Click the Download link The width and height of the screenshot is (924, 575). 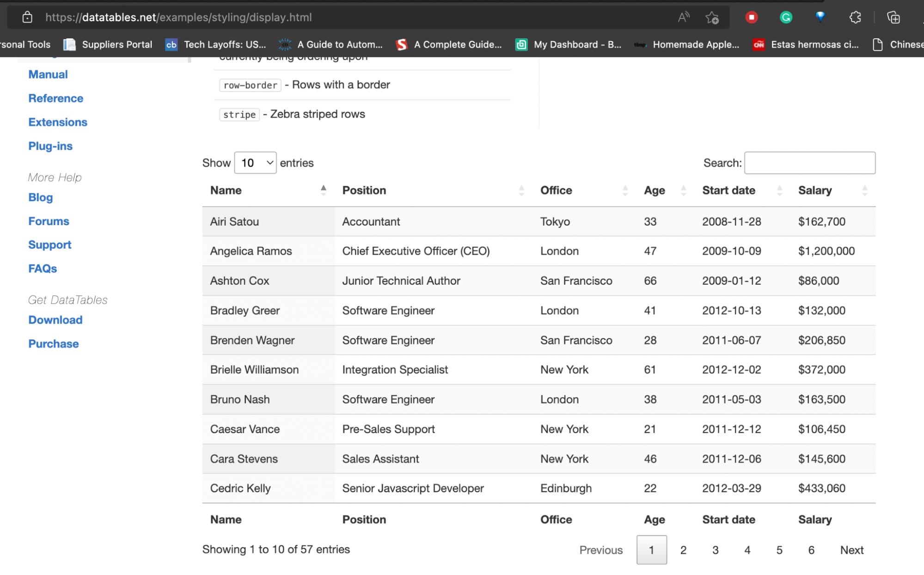click(x=55, y=320)
